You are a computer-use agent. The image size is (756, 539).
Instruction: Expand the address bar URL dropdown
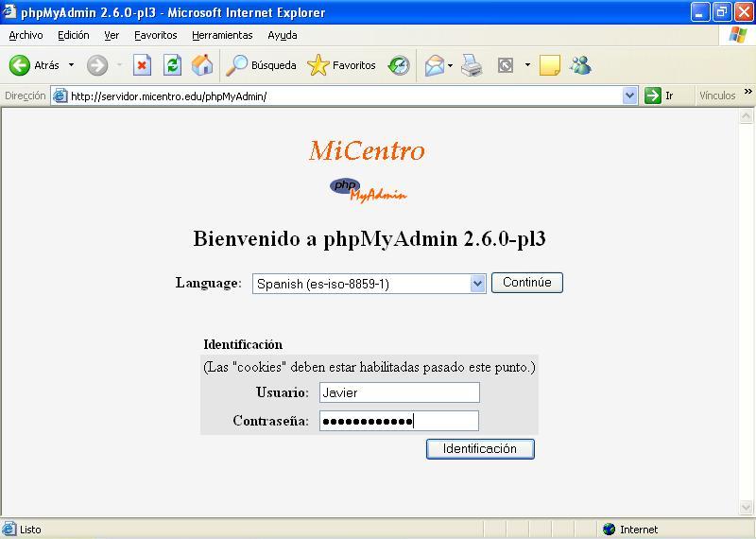click(630, 96)
